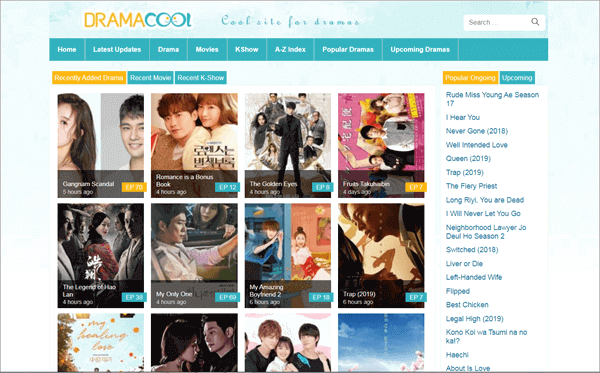The height and width of the screenshot is (373, 600).
Task: Switch to the Upcoming sidebar tab
Action: 517,78
